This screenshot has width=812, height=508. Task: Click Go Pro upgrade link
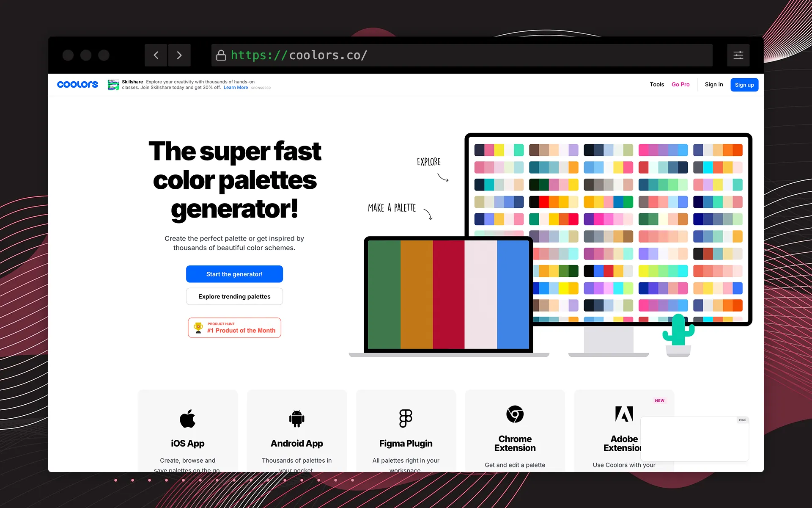(x=679, y=84)
